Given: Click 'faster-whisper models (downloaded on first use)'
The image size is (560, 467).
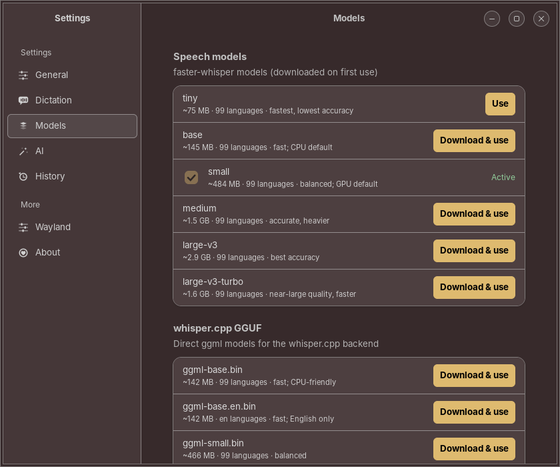Looking at the screenshot, I should point(275,72).
